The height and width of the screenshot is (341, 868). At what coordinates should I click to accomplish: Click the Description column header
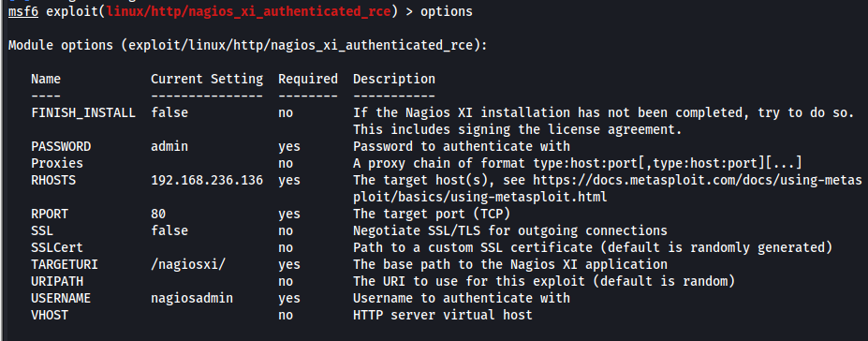(x=394, y=79)
